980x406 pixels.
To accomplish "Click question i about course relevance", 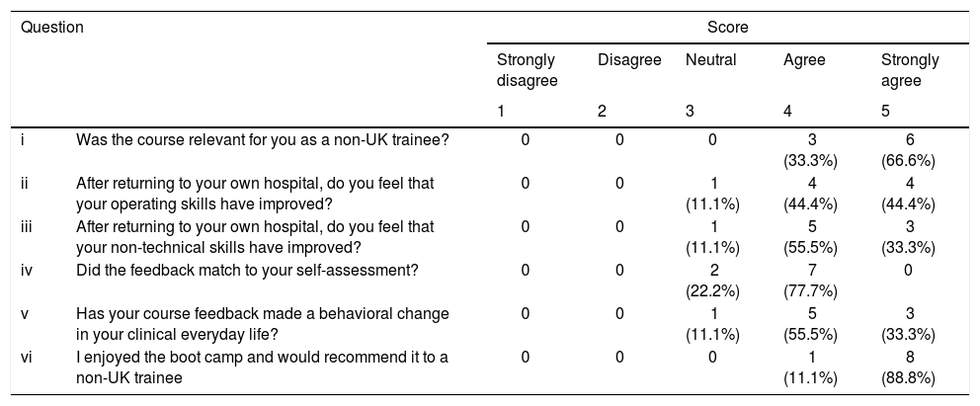I will (262, 141).
